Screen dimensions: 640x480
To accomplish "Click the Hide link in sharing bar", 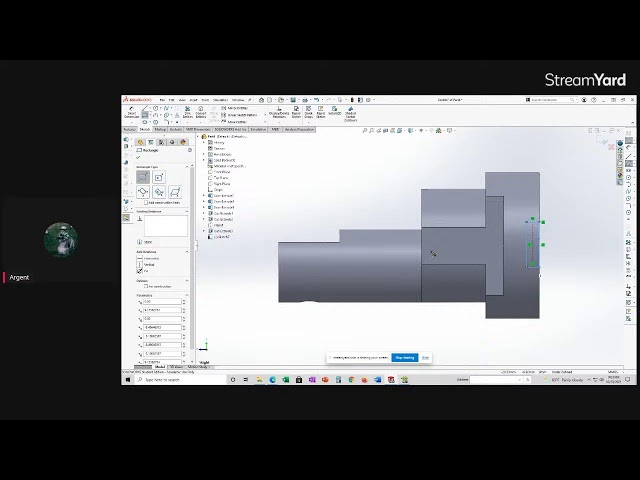I will (x=425, y=358).
